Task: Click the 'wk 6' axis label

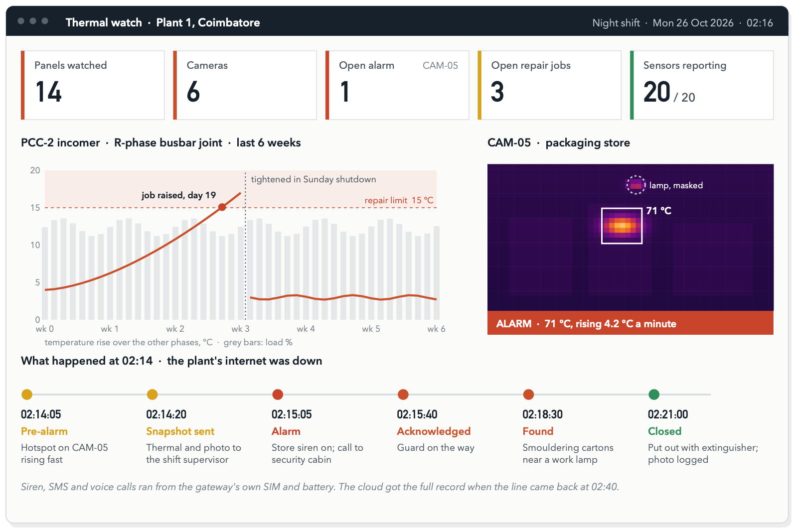Action: pos(436,329)
